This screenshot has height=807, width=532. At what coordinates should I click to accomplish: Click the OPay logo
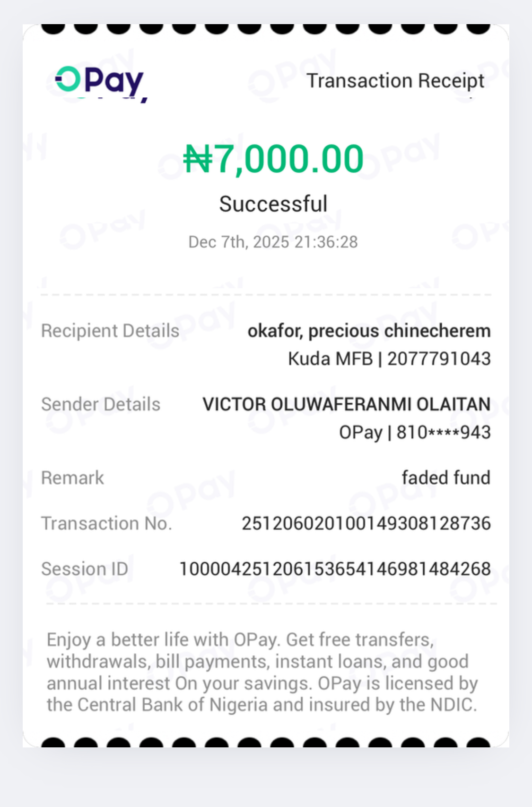point(99,81)
